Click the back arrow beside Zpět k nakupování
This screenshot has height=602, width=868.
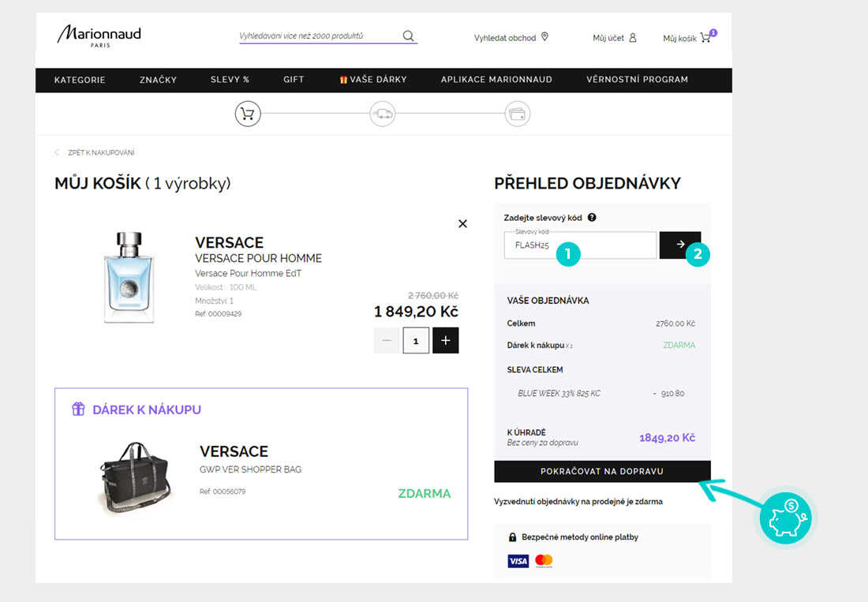(x=57, y=152)
